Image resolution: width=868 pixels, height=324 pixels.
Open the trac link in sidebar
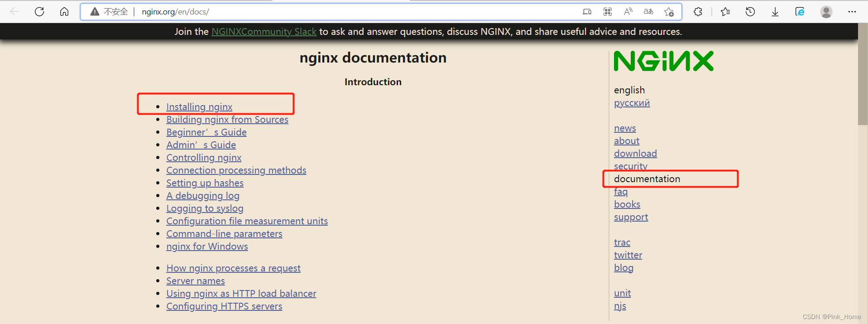point(622,242)
